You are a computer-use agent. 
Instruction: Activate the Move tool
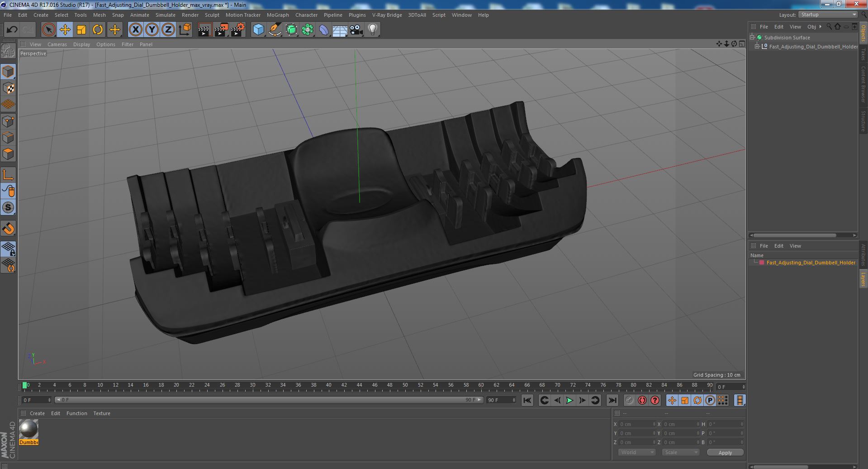65,30
